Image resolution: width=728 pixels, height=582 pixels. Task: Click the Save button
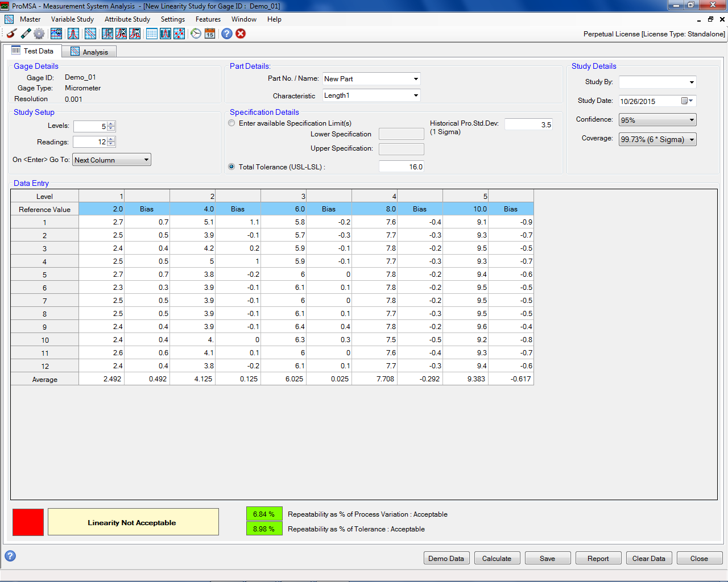click(548, 558)
